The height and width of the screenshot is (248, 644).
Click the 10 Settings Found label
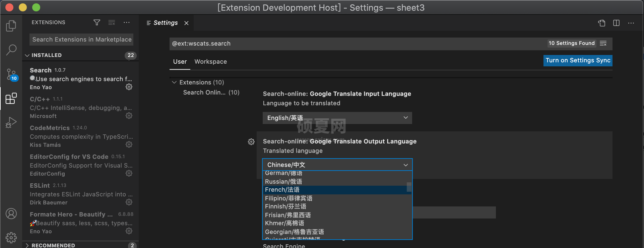pyautogui.click(x=572, y=43)
